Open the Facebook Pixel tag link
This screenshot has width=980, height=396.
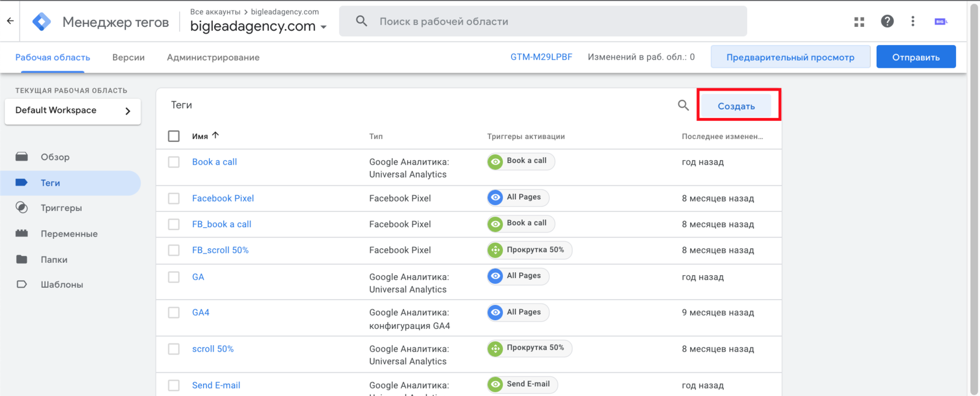click(223, 199)
